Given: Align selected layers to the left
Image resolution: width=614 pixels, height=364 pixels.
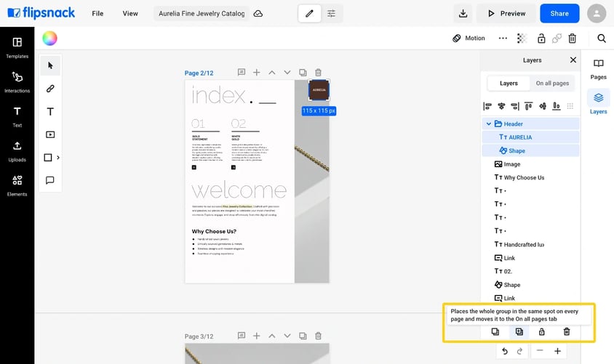Looking at the screenshot, I should point(487,106).
